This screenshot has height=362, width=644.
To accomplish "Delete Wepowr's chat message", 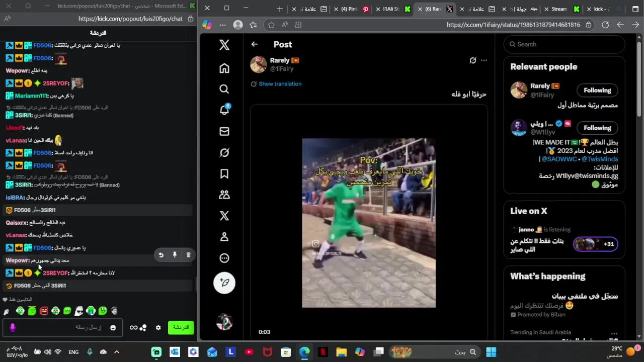I will coord(189,255).
